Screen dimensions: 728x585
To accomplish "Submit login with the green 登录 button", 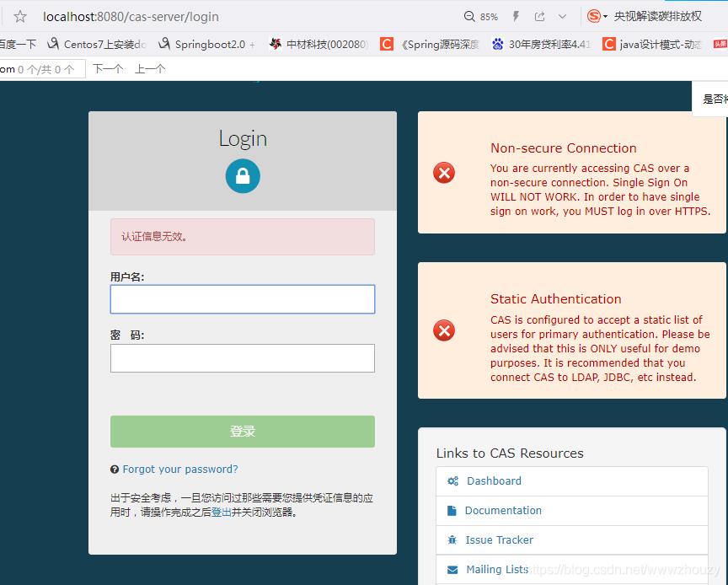I will [x=243, y=432].
